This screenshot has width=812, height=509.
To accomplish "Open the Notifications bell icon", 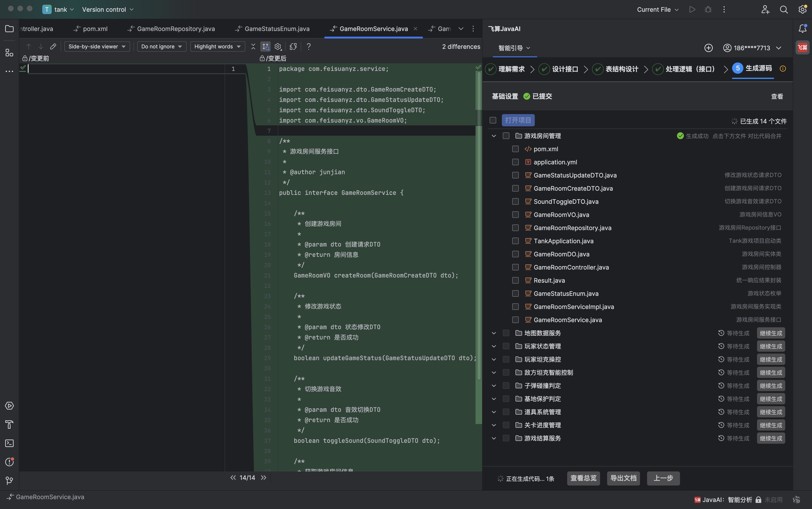I will point(802,29).
